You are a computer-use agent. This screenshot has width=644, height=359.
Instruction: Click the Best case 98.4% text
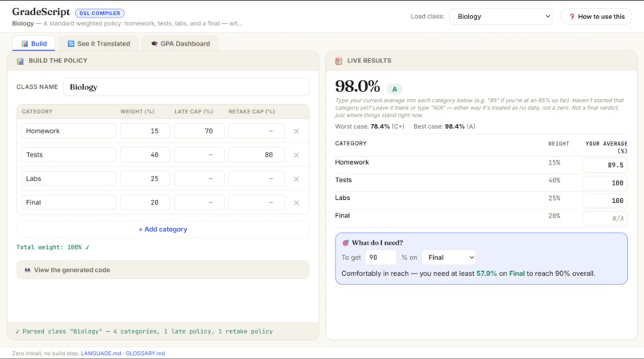[444, 126]
